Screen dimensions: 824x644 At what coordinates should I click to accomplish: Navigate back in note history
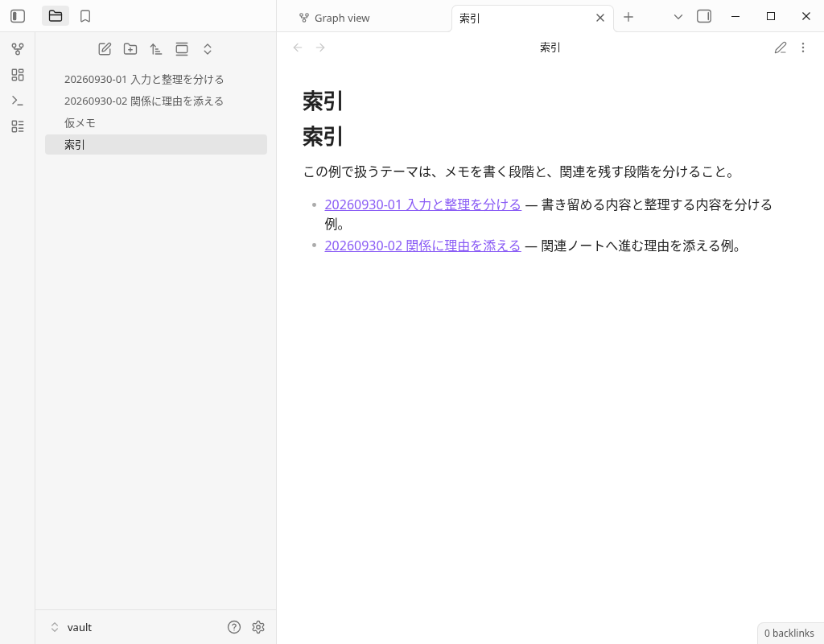[298, 47]
